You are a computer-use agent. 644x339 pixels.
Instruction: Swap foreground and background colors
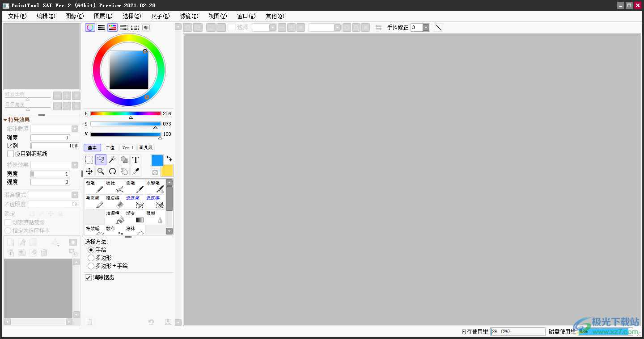[169, 159]
